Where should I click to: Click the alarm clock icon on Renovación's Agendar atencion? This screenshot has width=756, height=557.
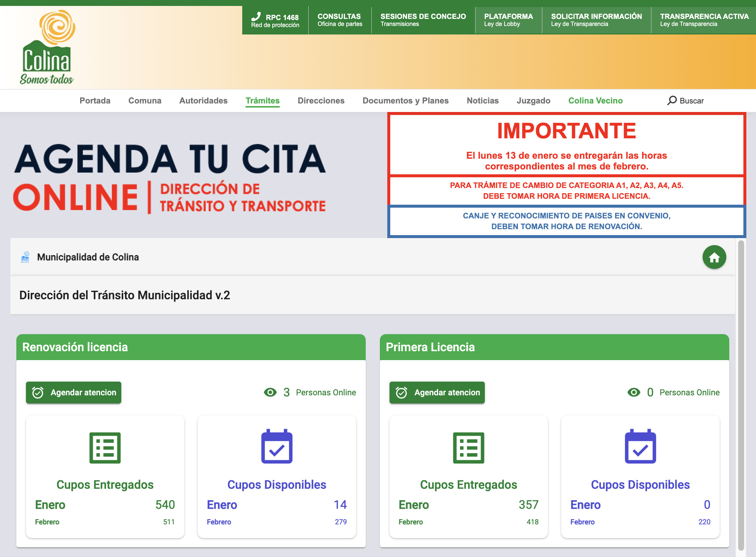(x=37, y=392)
